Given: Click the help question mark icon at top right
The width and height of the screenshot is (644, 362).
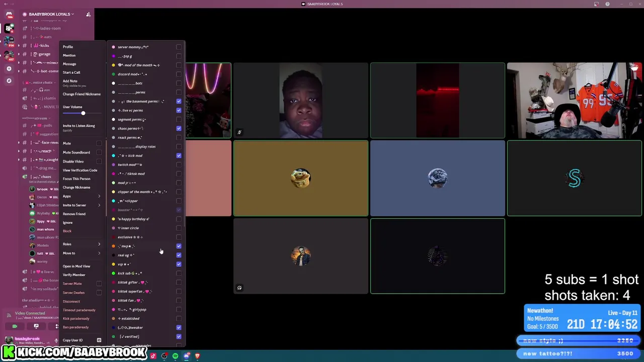Looking at the screenshot, I should [607, 4].
